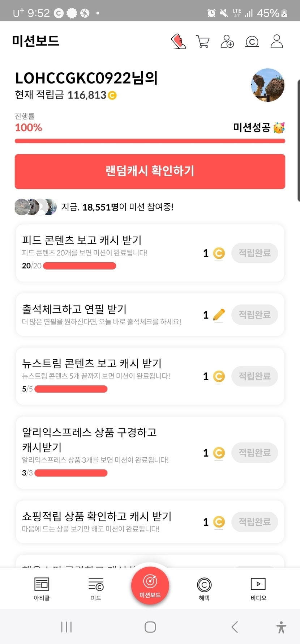Tap the accessibility figure icon
Screen dimensions: 300x644
pyautogui.click(x=281, y=627)
